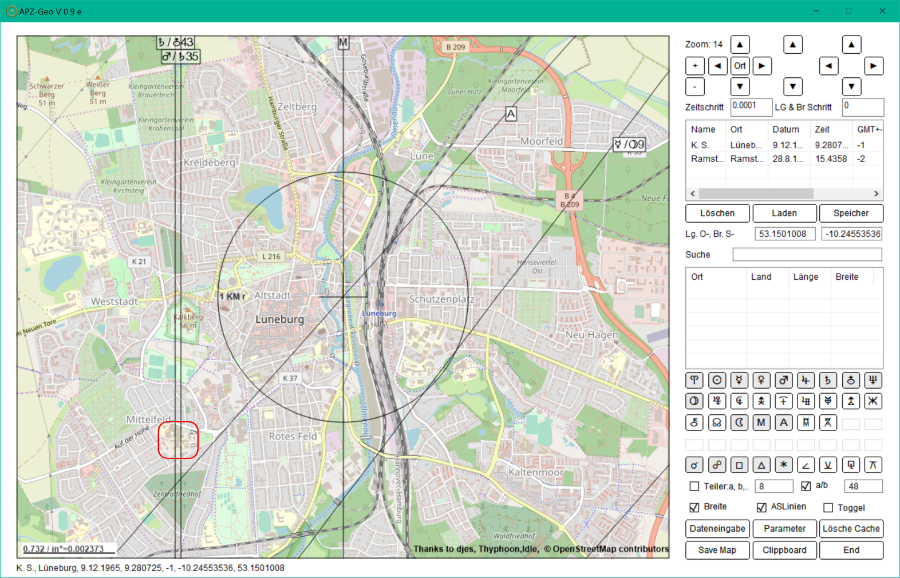
Task: Toggle the Saturn symbol button
Action: (x=828, y=380)
